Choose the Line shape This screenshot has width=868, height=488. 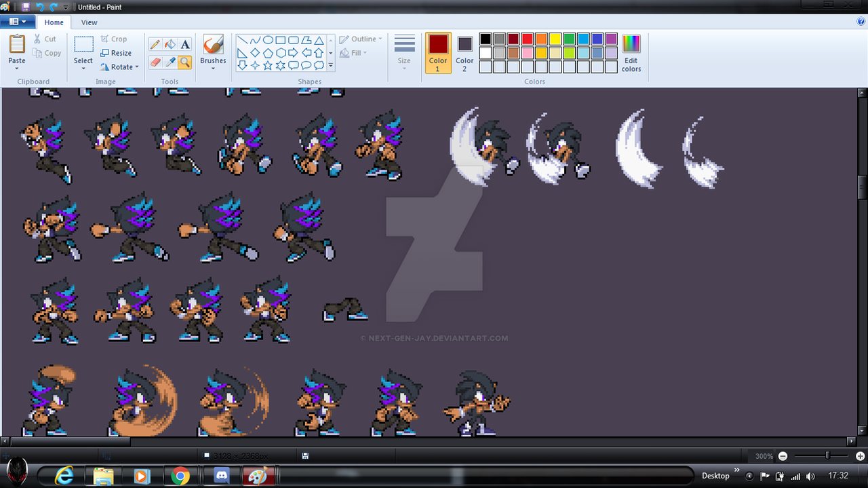pos(242,40)
